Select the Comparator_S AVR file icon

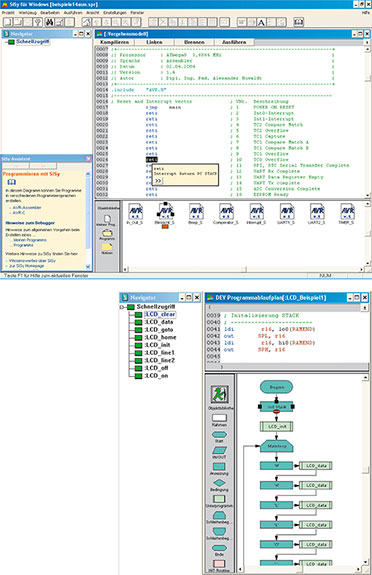pos(226,213)
